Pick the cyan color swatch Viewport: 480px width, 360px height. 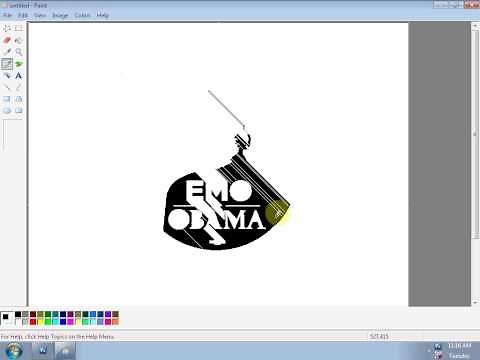coord(55,322)
